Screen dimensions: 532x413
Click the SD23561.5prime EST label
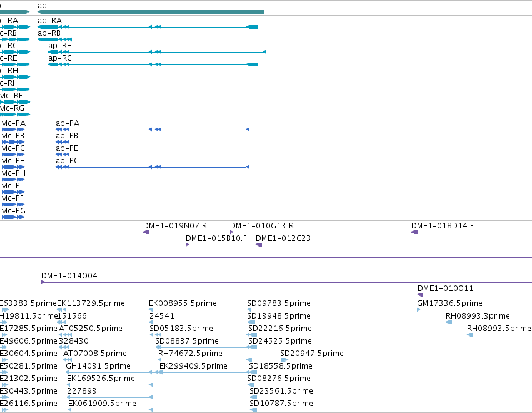pos(281,391)
